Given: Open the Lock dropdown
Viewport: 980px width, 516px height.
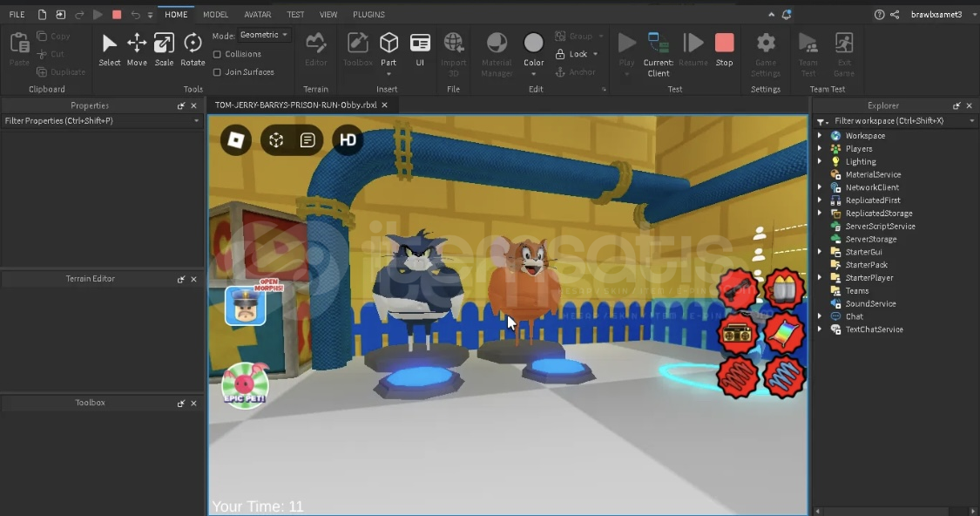Looking at the screenshot, I should [596, 54].
